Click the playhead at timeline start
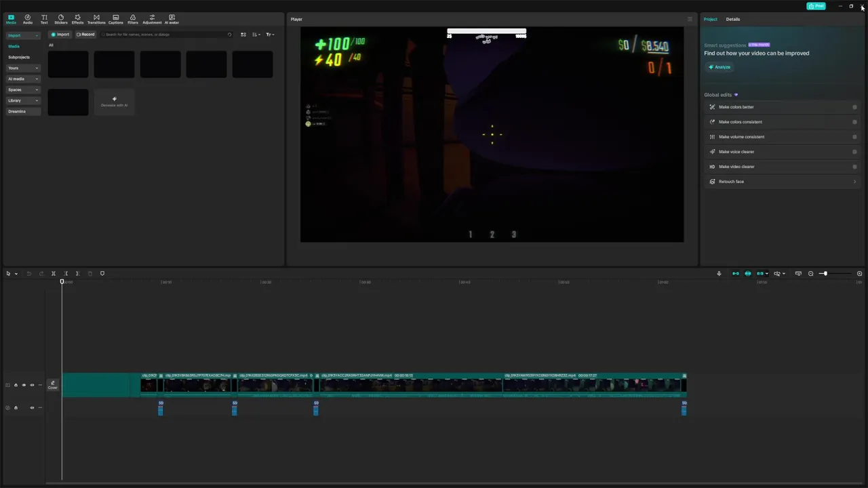Screen dimensions: 868x488 (x=62, y=281)
